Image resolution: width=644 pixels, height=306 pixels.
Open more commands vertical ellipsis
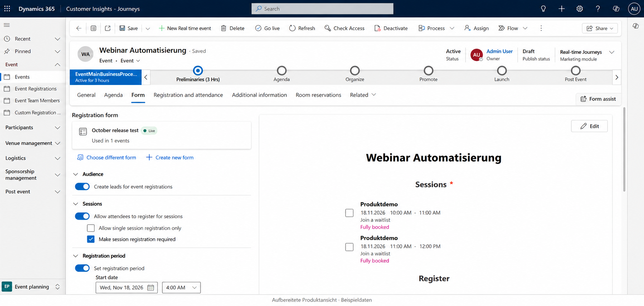pyautogui.click(x=541, y=28)
